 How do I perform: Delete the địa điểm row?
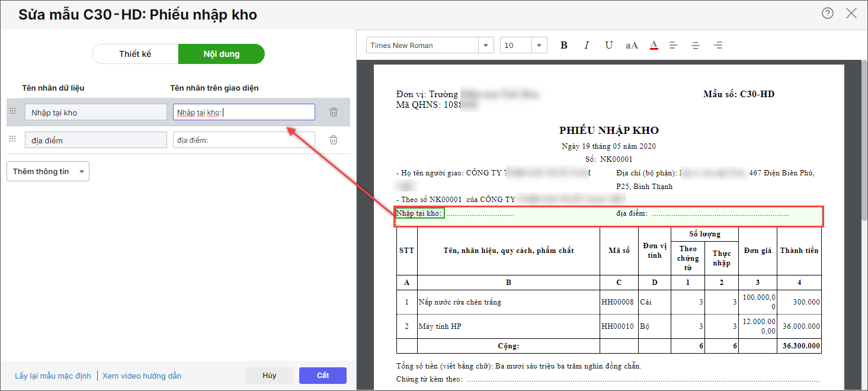coord(334,140)
